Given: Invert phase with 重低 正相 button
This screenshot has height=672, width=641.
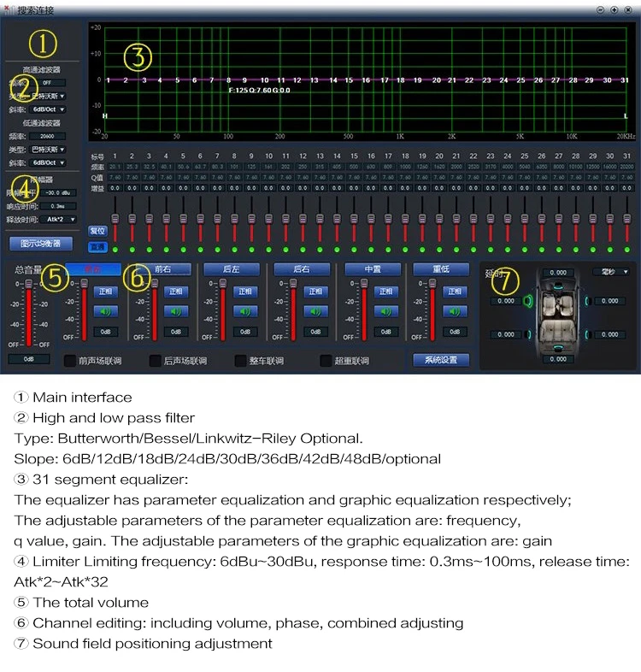Looking at the screenshot, I should click(x=455, y=292).
